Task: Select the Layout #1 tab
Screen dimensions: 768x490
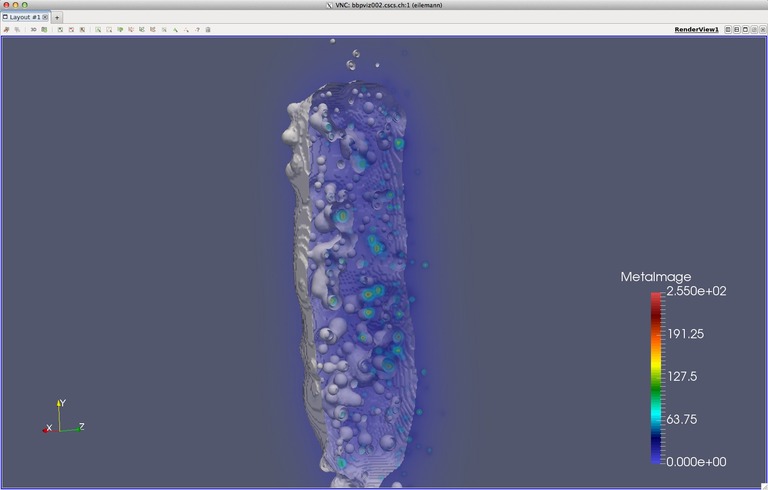Action: (x=24, y=17)
